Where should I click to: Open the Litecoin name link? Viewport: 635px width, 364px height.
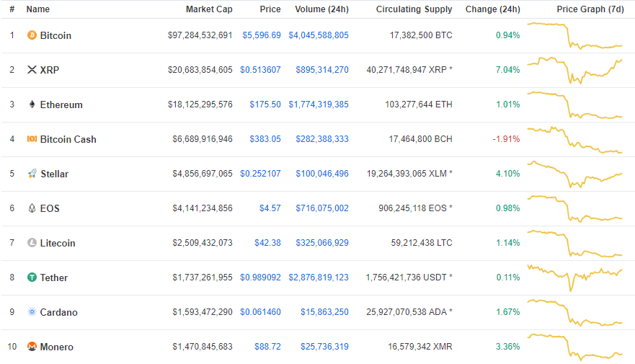coord(58,243)
